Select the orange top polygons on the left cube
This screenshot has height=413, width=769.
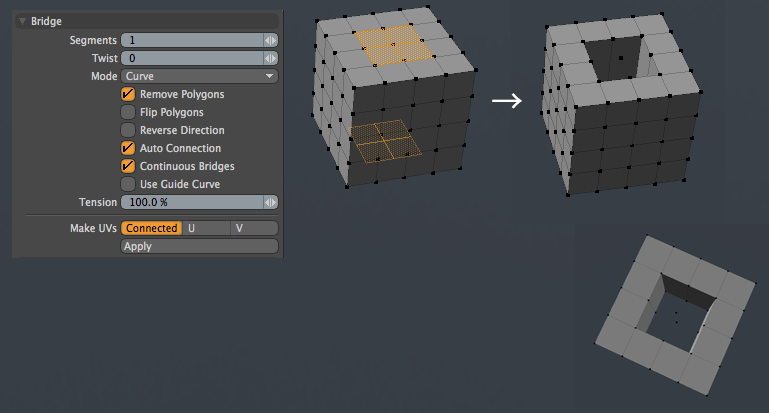394,45
